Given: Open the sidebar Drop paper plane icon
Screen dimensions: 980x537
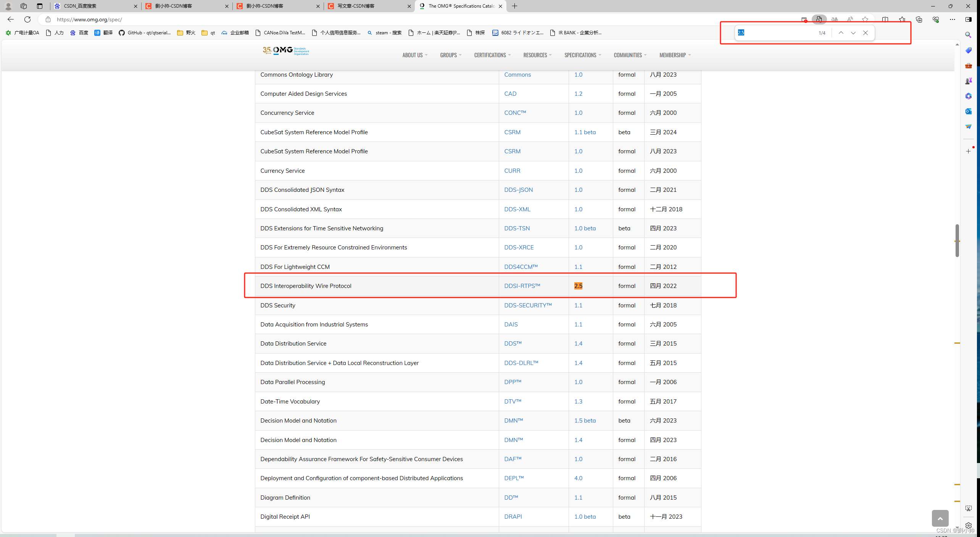Looking at the screenshot, I should 968,127.
